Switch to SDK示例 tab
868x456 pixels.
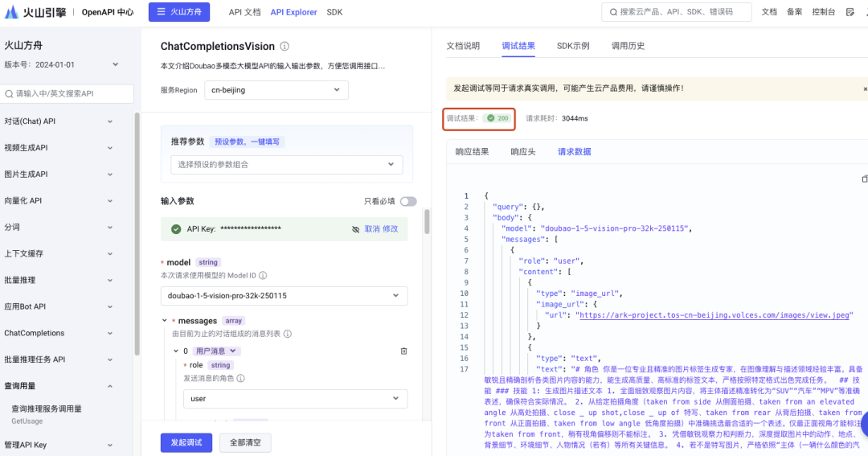point(573,46)
